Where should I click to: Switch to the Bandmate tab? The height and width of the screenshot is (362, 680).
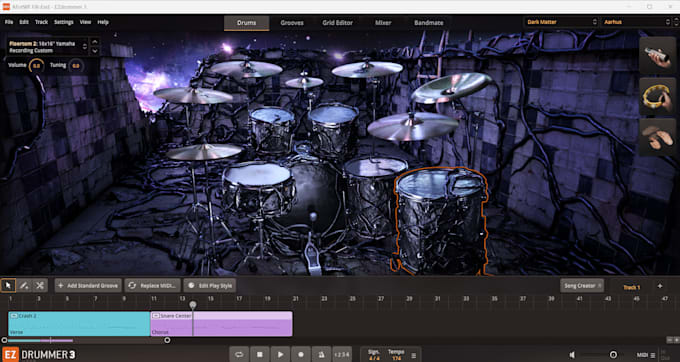pos(428,23)
